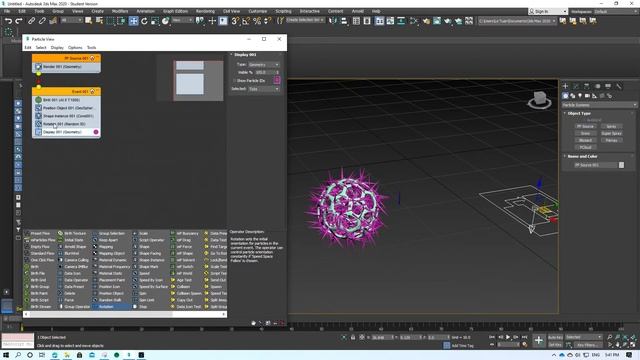Click the depot horizontal scrollbar
The width and height of the screenshot is (640, 360).
pos(125,314)
